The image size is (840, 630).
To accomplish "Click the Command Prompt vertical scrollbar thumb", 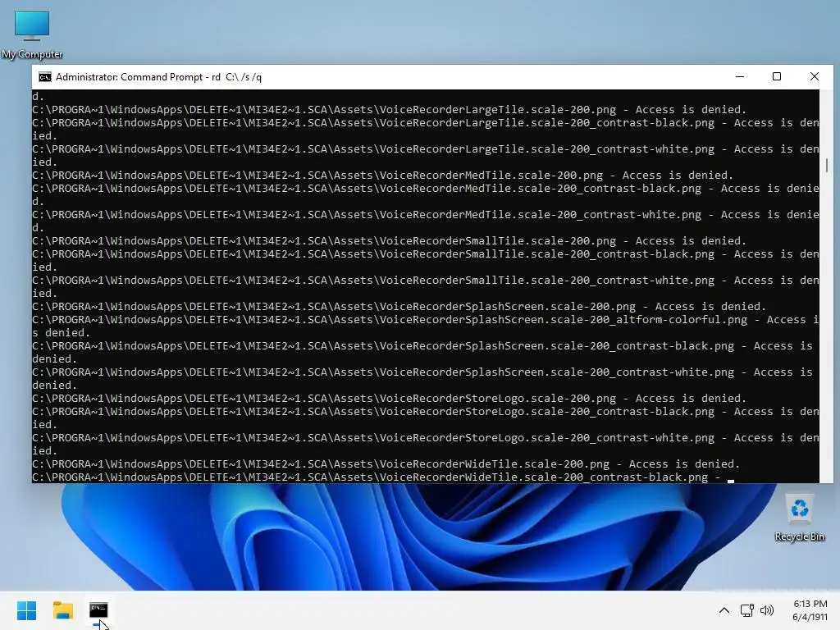I will point(827,166).
